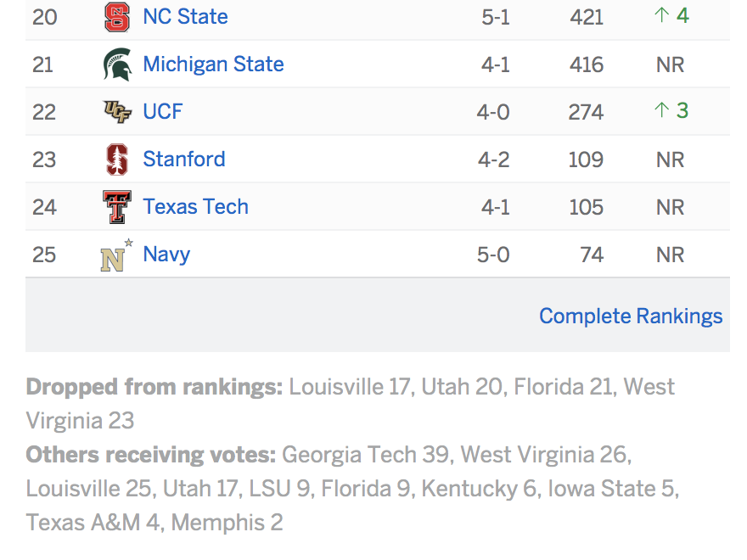Click Michigan State's 416 points value
Image resolution: width=747 pixels, height=560 pixels.
coord(587,64)
